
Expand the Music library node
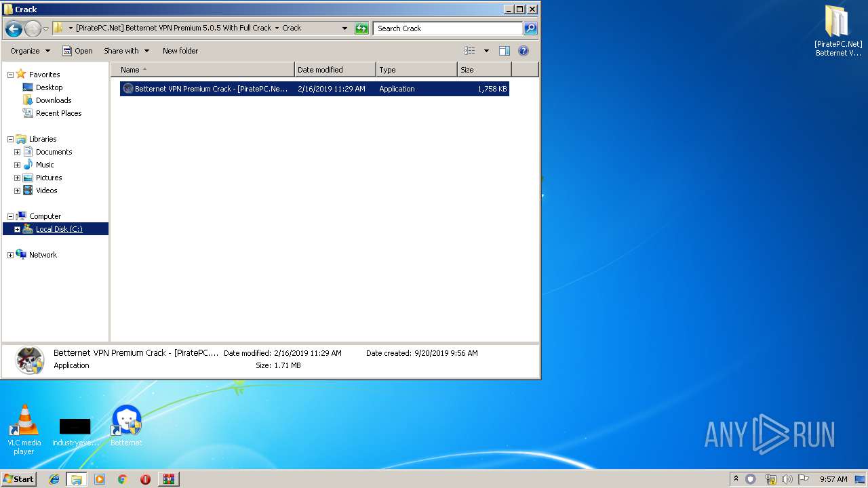(17, 165)
